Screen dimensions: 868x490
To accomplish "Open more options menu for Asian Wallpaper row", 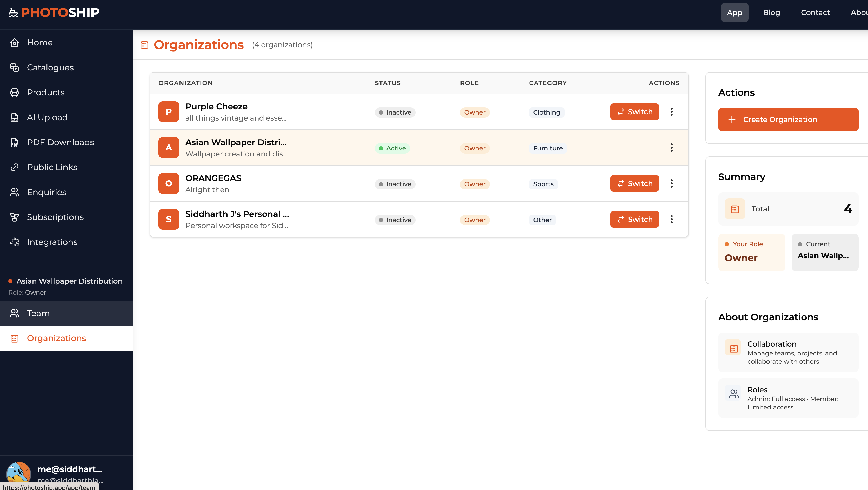I will pyautogui.click(x=671, y=148).
